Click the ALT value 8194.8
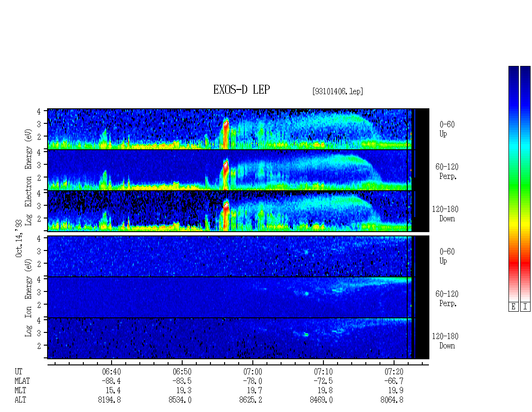532x412 pixels. (x=109, y=400)
